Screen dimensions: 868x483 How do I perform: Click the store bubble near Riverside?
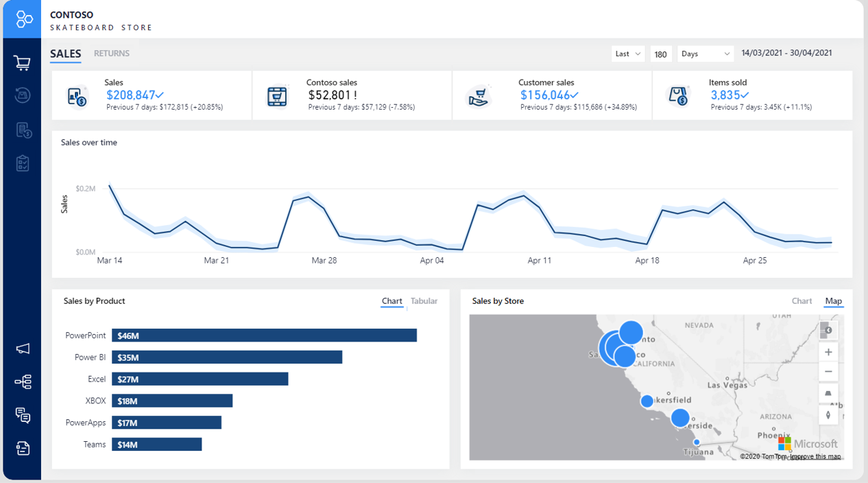680,418
